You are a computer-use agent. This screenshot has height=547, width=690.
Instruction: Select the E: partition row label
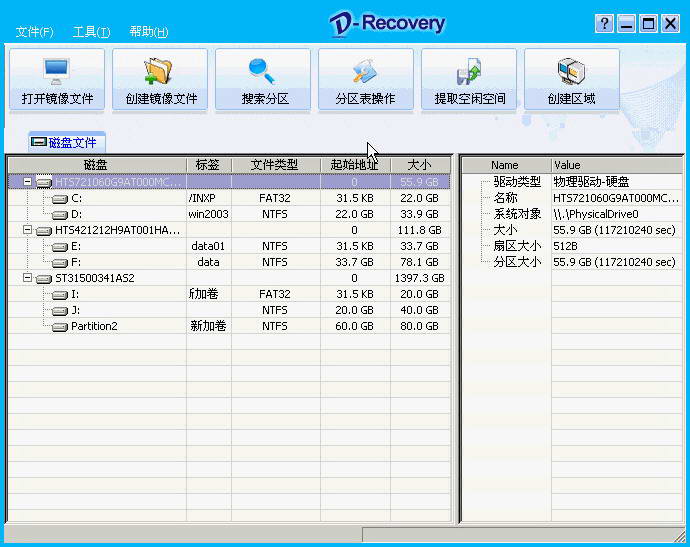coord(76,246)
